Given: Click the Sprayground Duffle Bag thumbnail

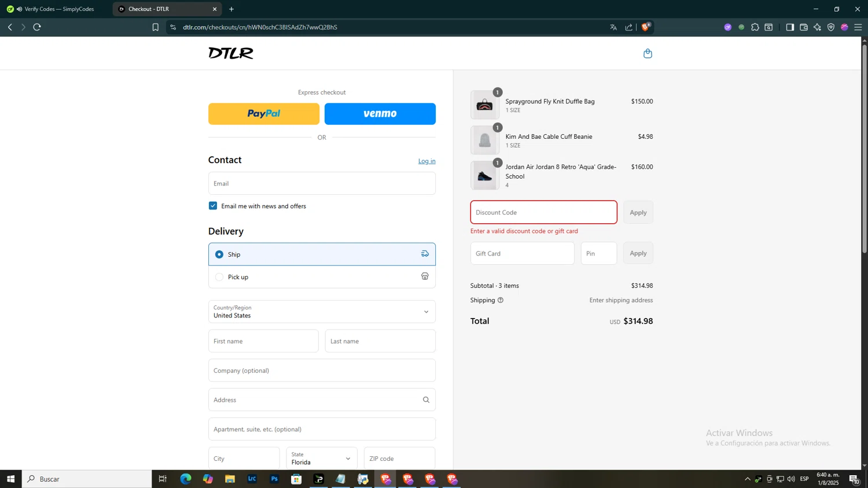Looking at the screenshot, I should pos(485,105).
